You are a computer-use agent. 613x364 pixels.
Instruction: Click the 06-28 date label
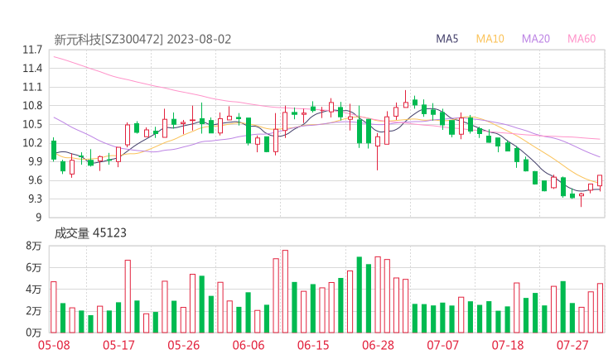pos(378,345)
